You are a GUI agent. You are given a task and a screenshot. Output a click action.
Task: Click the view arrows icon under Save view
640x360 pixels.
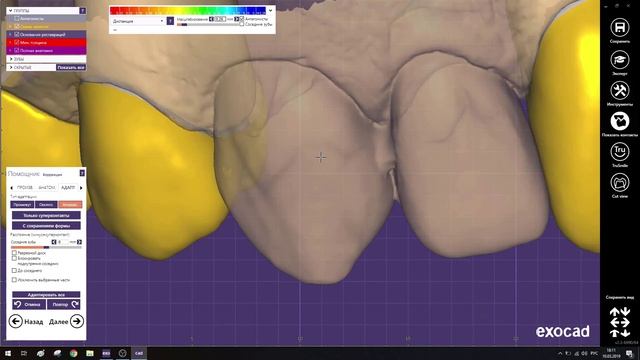pyautogui.click(x=620, y=322)
